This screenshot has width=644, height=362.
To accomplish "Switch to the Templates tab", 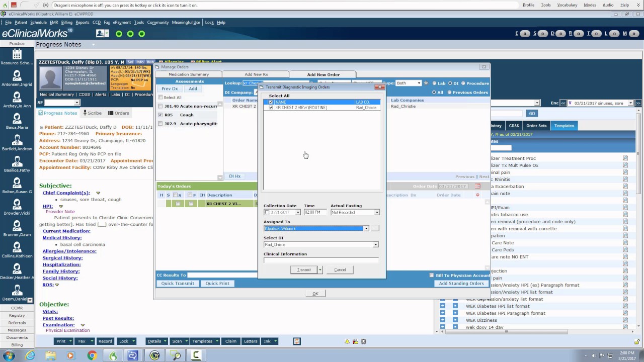I will click(x=564, y=126).
